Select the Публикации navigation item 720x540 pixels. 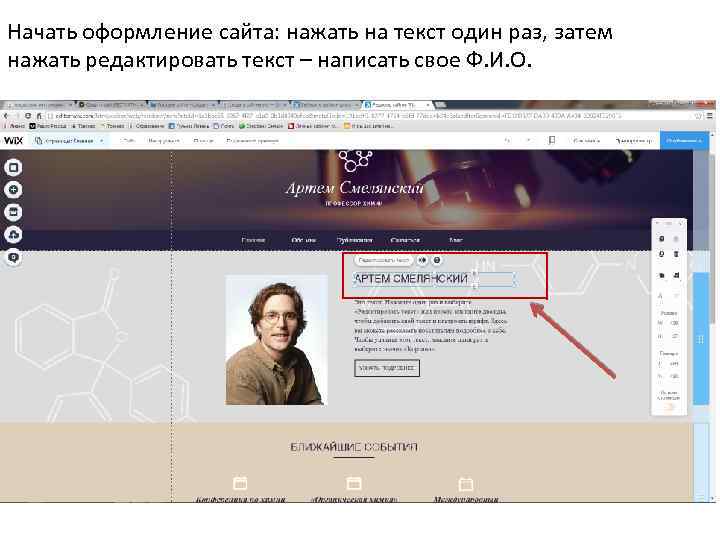(354, 240)
